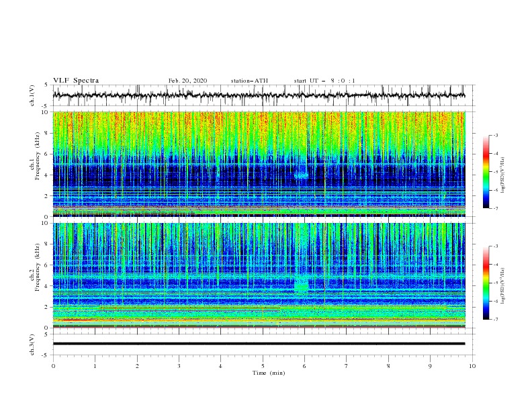Click the cyan burst near minute 6 in ch.2 spectrogram

tap(302, 284)
